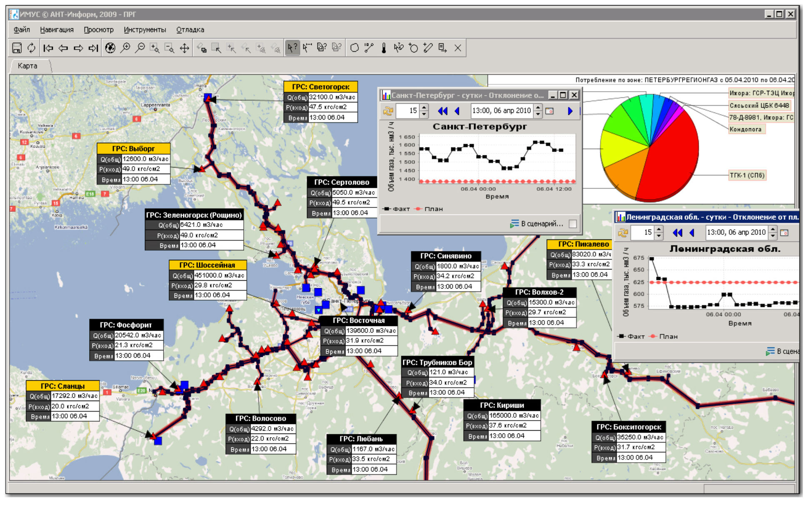Click second greyed document-question toolbar icon

click(337, 48)
